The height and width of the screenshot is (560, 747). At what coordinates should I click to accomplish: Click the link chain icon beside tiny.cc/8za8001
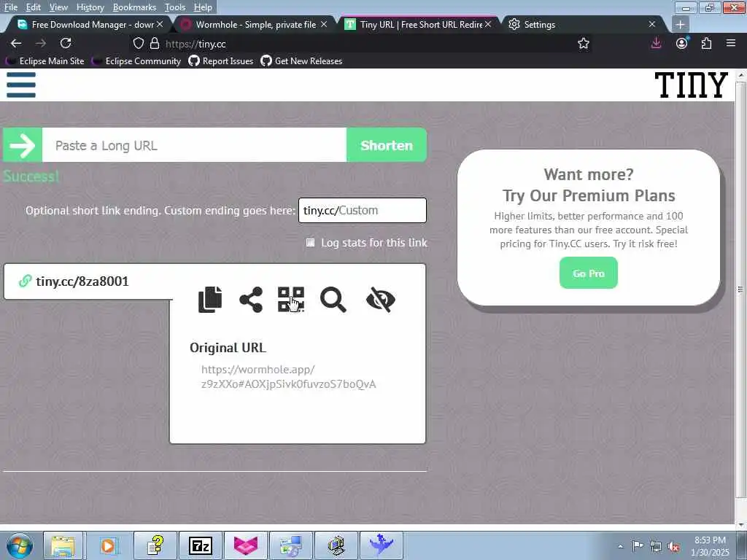(x=25, y=281)
